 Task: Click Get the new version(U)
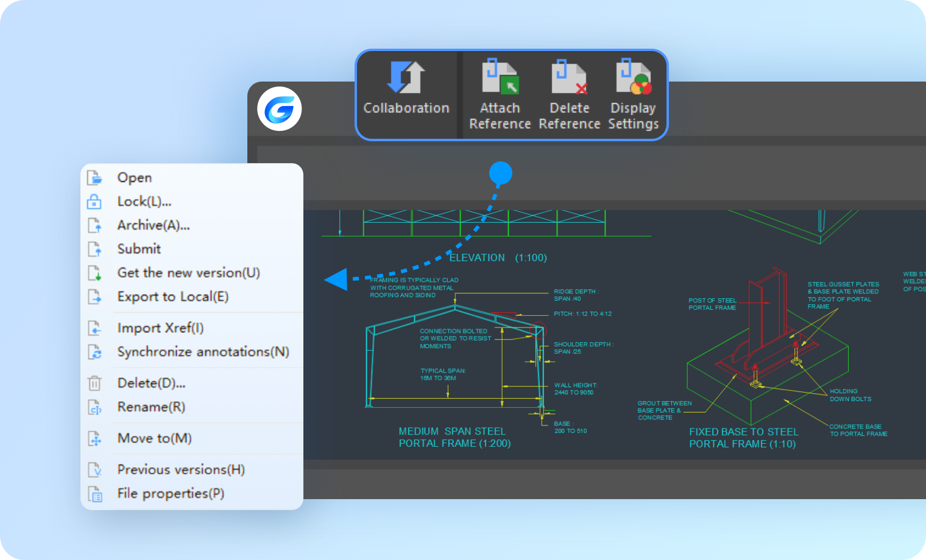[x=189, y=273]
